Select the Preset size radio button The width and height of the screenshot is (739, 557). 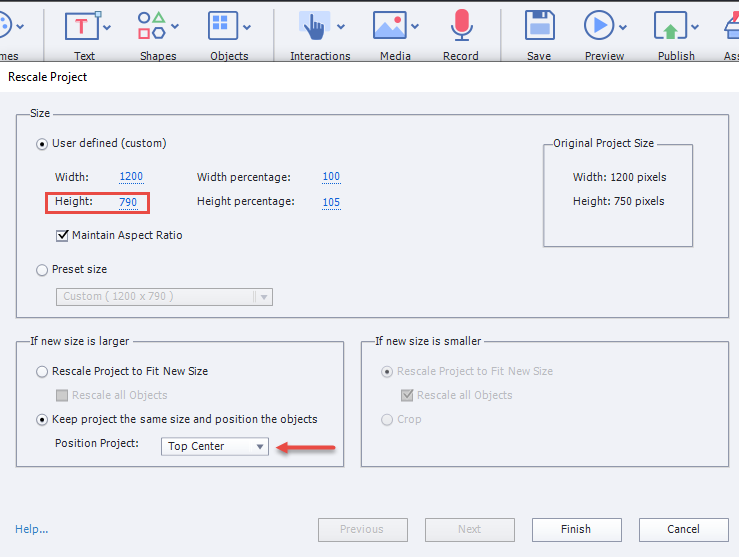(x=42, y=269)
